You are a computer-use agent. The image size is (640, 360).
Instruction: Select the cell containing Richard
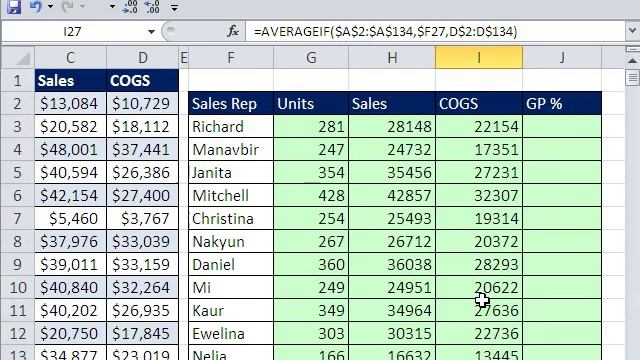point(231,127)
